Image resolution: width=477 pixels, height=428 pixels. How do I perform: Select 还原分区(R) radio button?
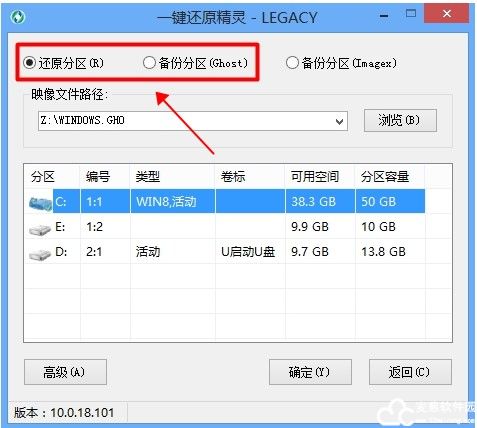pos(63,63)
